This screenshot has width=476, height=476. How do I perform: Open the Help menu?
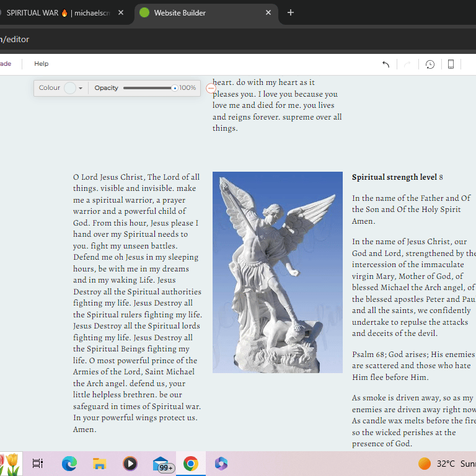[42, 63]
